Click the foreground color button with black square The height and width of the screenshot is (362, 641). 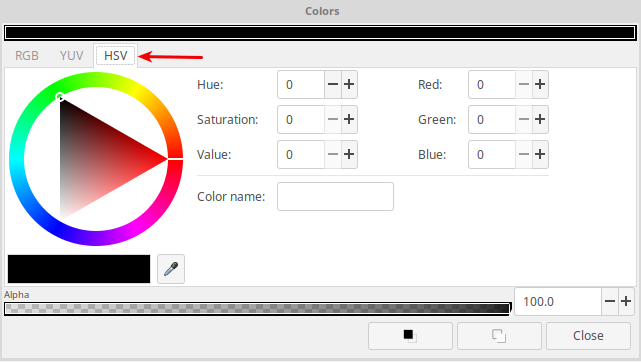410,336
